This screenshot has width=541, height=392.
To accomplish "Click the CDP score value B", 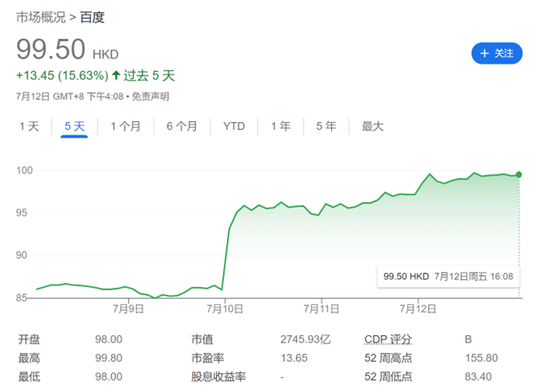I will coord(469,339).
